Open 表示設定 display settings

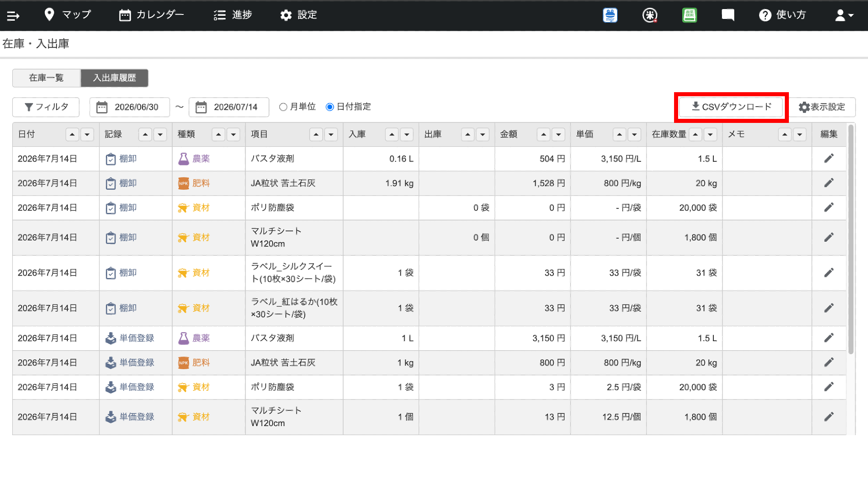[x=822, y=107]
